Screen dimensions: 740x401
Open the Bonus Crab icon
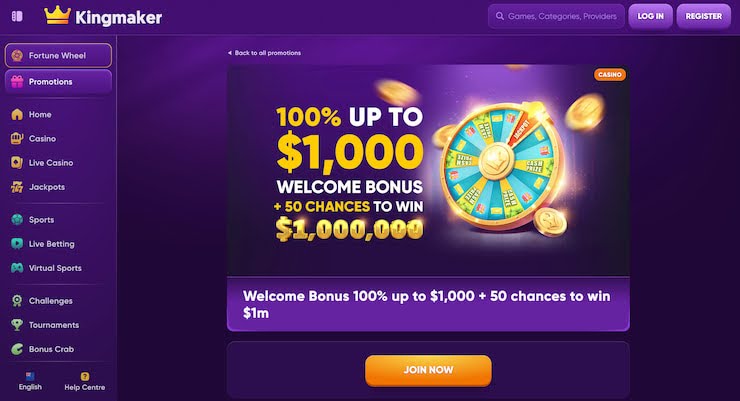click(17, 349)
